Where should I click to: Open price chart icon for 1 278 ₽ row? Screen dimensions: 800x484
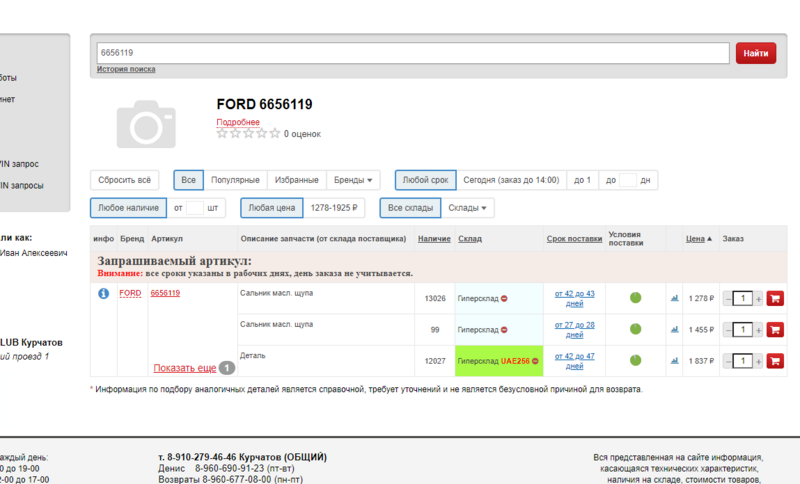[674, 298]
